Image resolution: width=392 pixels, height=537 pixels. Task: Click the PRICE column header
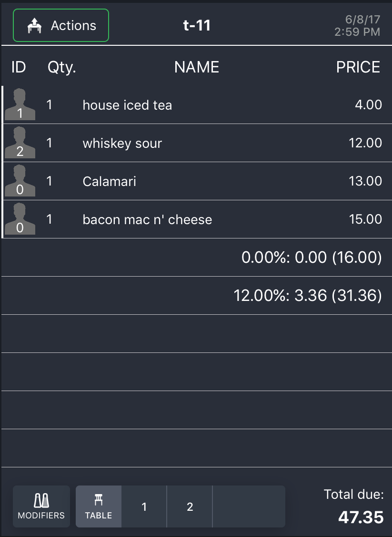coord(358,67)
